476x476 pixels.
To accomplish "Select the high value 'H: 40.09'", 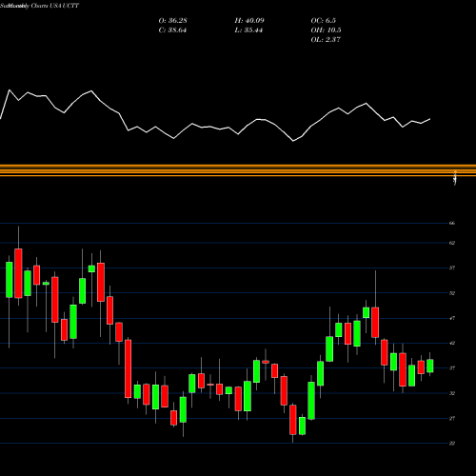I will [x=249, y=20].
